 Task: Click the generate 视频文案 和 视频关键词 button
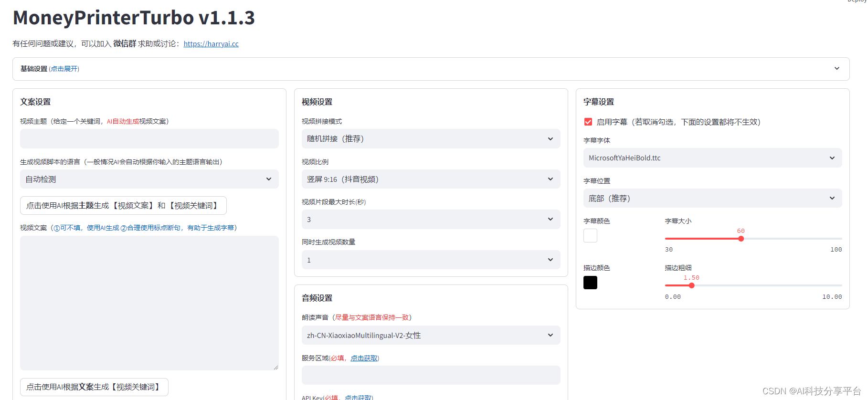tap(123, 205)
